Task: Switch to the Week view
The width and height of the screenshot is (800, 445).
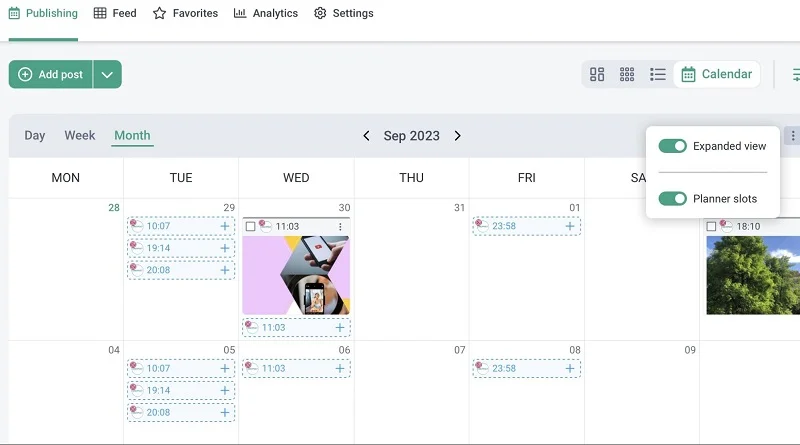Action: coord(80,136)
